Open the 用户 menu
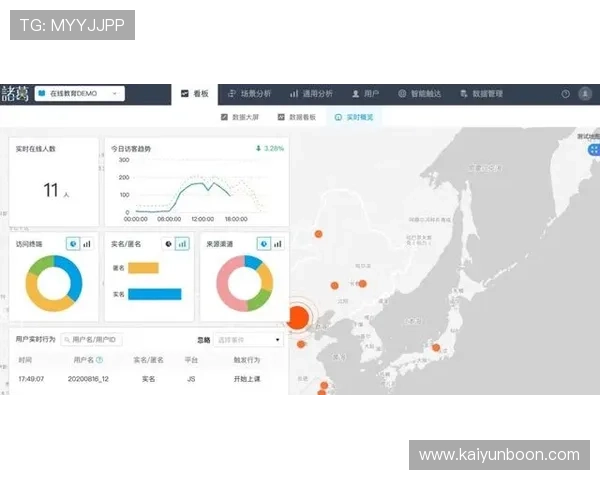Screen dimensions: 600x480 point(365,94)
